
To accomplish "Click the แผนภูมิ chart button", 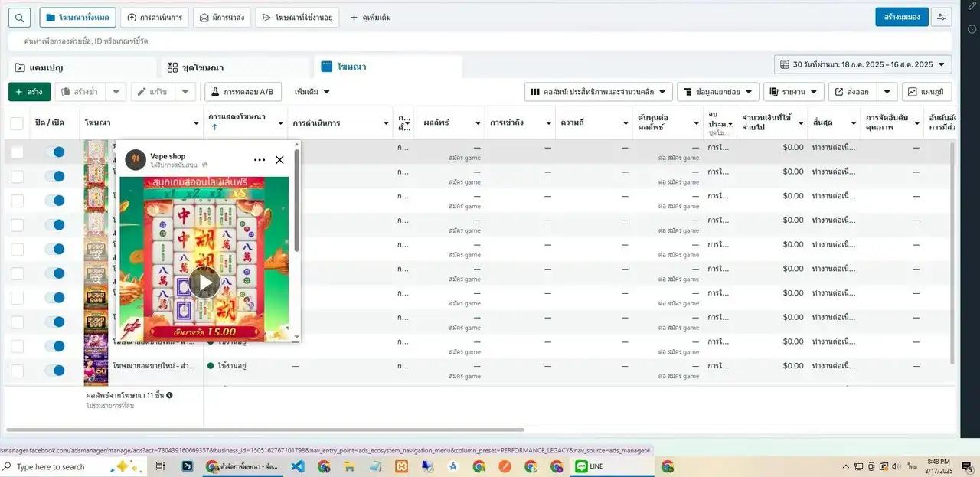I will coord(926,92).
